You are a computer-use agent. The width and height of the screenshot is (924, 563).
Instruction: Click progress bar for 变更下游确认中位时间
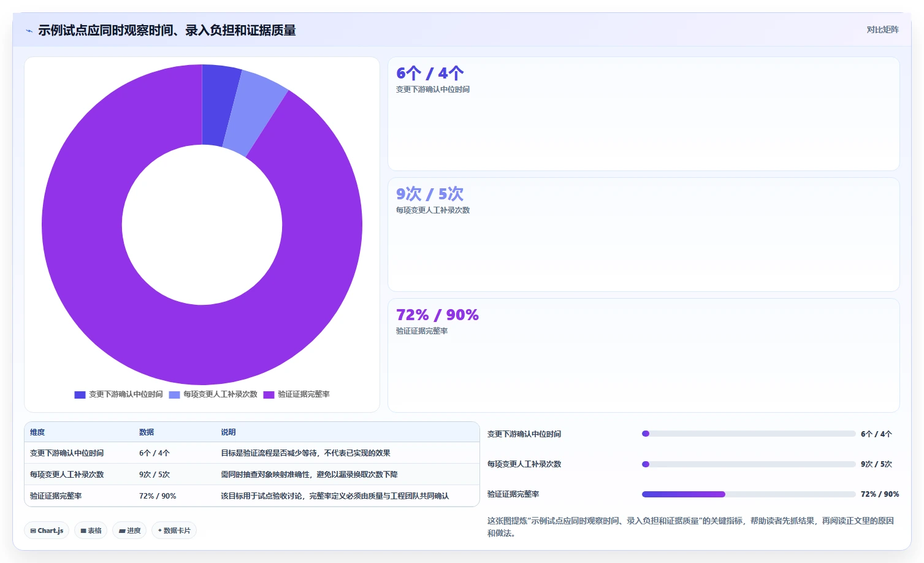point(749,434)
